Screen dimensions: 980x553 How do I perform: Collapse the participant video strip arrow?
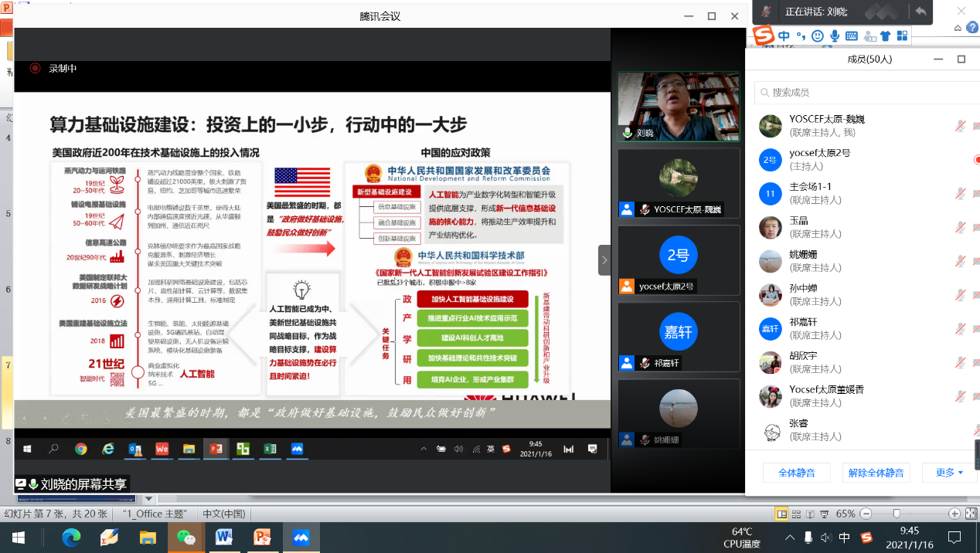pyautogui.click(x=604, y=260)
